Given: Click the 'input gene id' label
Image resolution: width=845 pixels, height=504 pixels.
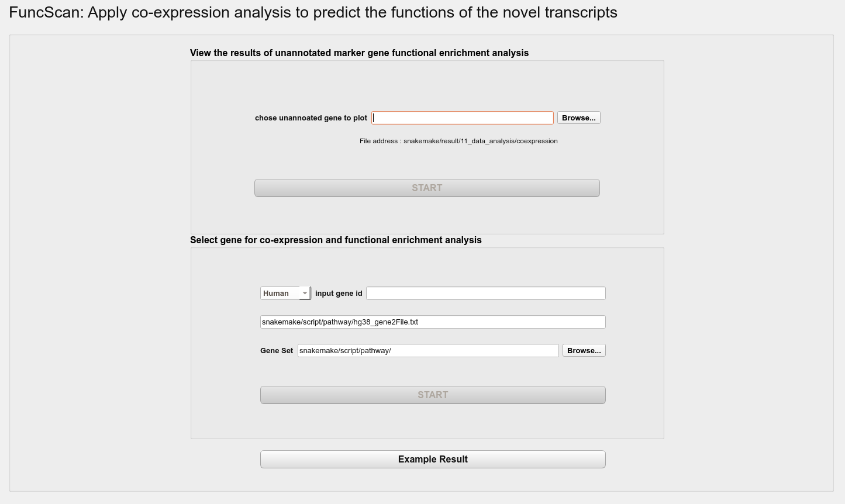Looking at the screenshot, I should pyautogui.click(x=339, y=294).
